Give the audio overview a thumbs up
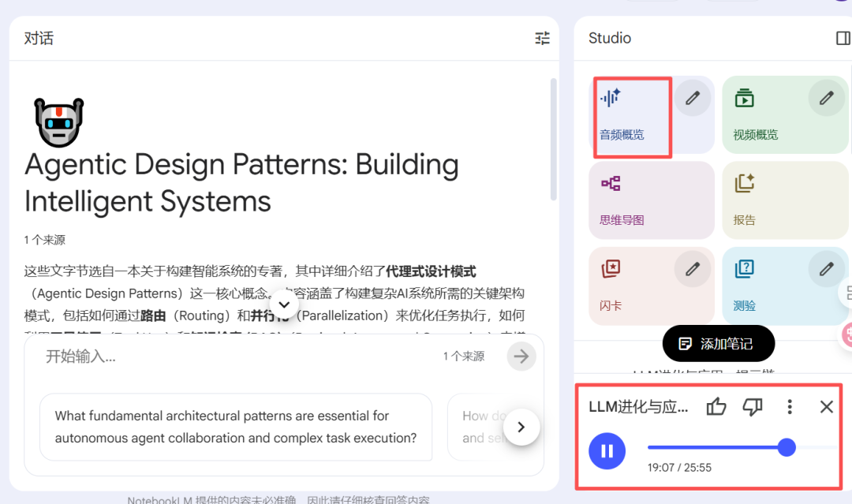The image size is (852, 504). [716, 407]
